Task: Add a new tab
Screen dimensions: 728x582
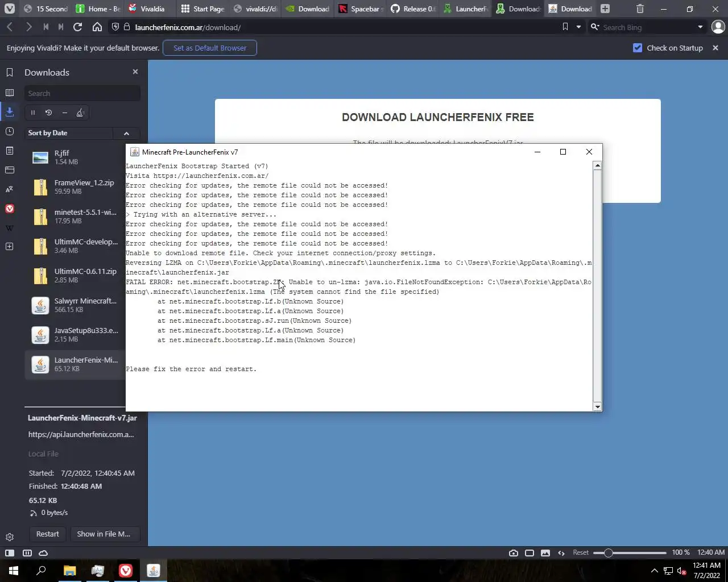Action: click(x=605, y=9)
